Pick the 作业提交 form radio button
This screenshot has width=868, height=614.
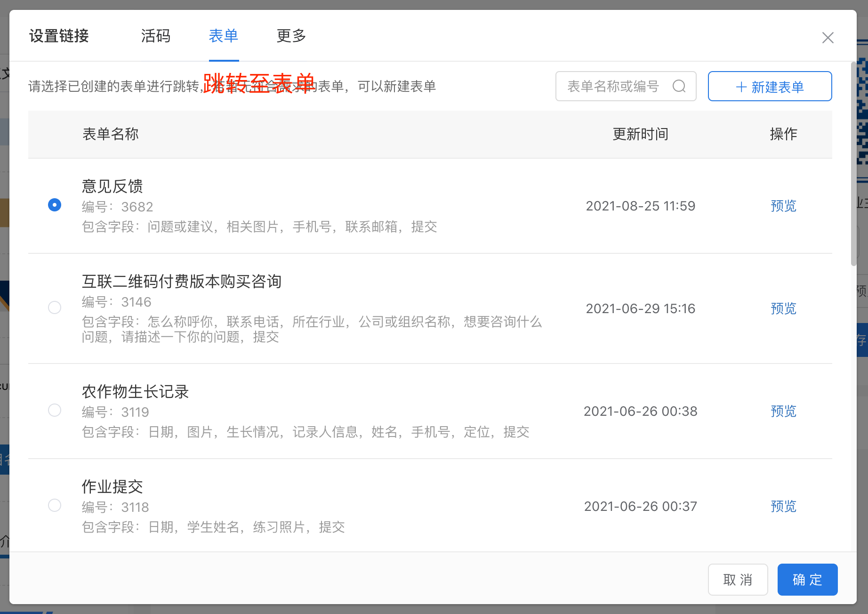tap(55, 505)
